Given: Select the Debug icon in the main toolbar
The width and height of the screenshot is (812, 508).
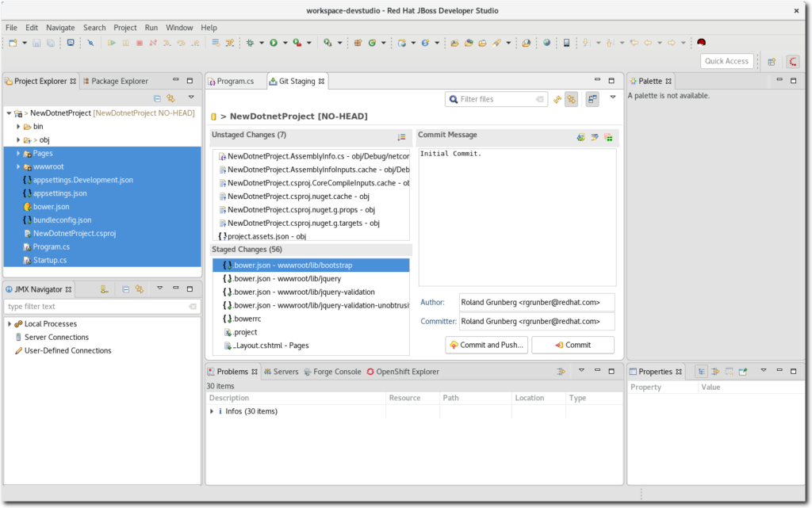Looking at the screenshot, I should 250,44.
